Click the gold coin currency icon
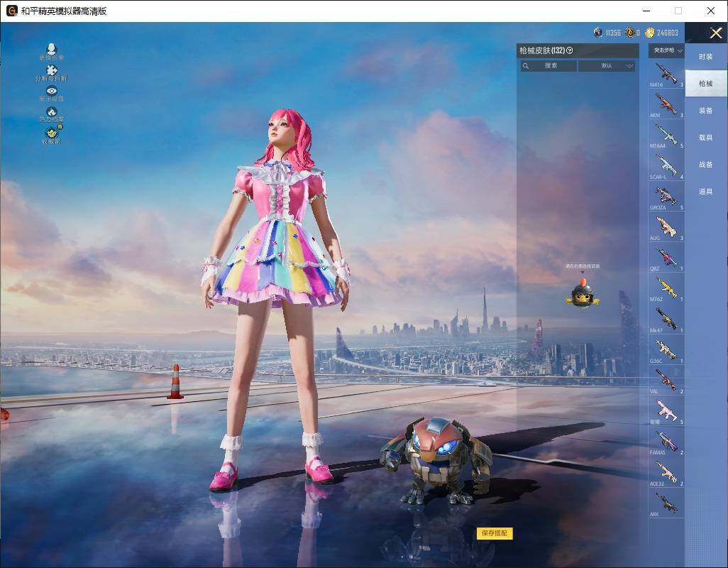Screen dimensions: 728x568 tap(649, 33)
